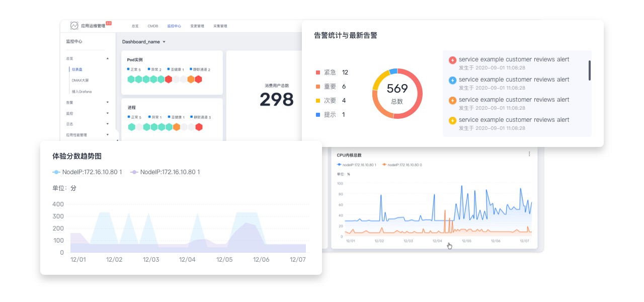Click the Pod实例 card title
Image resolution: width=644 pixels, height=302 pixels.
[x=135, y=59]
